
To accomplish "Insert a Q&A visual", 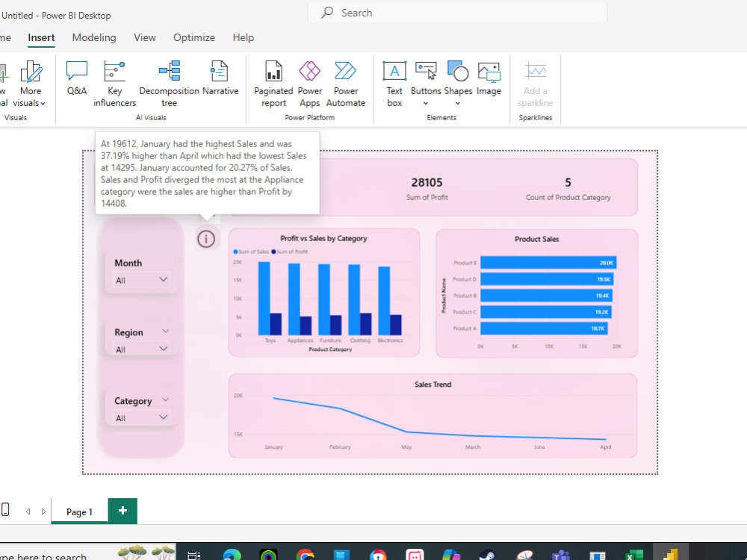I will (77, 78).
